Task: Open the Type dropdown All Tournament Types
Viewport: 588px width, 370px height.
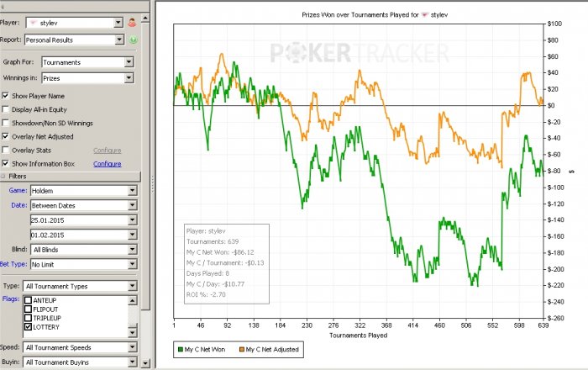Action: tap(81, 286)
